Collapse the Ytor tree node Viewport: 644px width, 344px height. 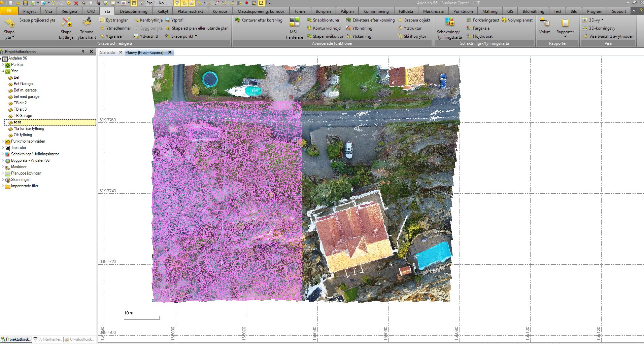tap(3, 71)
